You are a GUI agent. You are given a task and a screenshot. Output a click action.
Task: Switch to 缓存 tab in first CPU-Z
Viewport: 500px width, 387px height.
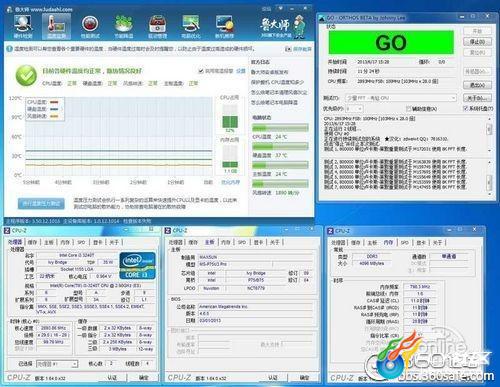click(32, 242)
